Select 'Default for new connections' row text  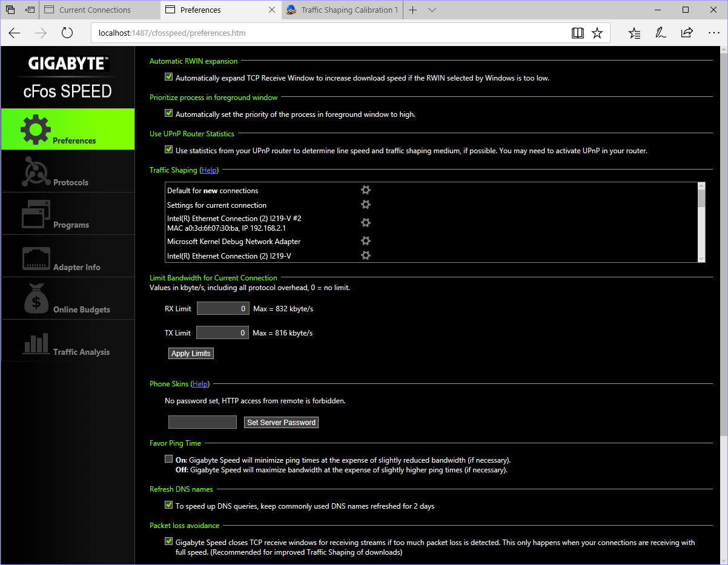click(213, 191)
